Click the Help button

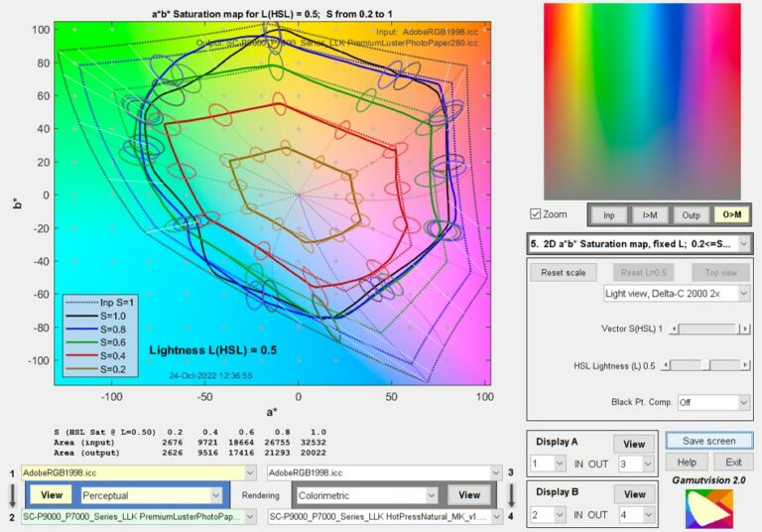[x=686, y=463]
